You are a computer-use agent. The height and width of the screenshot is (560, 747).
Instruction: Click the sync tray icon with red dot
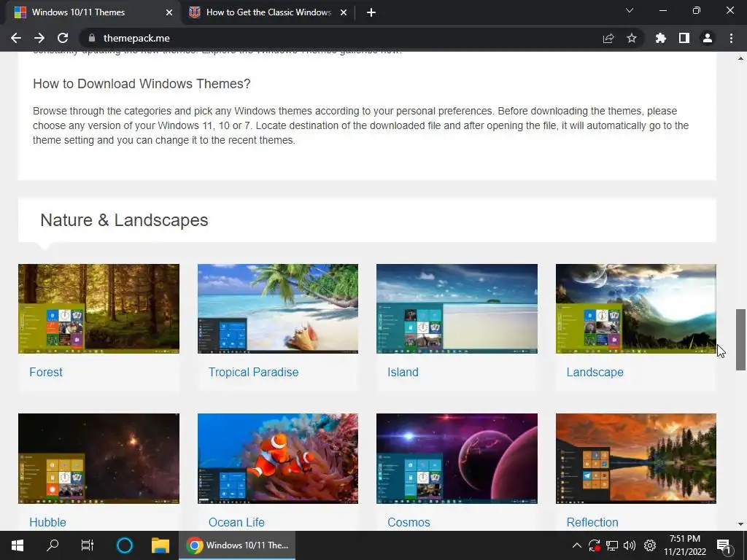595,545
